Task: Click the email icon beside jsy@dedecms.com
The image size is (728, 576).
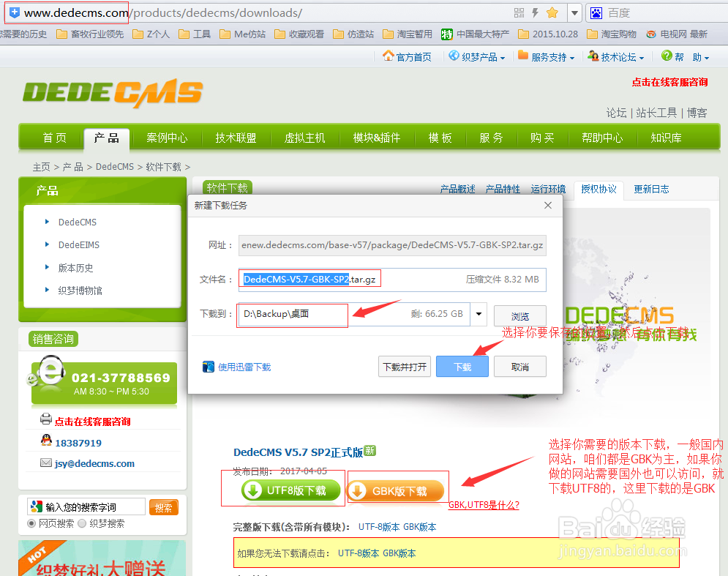Action: coord(45,463)
